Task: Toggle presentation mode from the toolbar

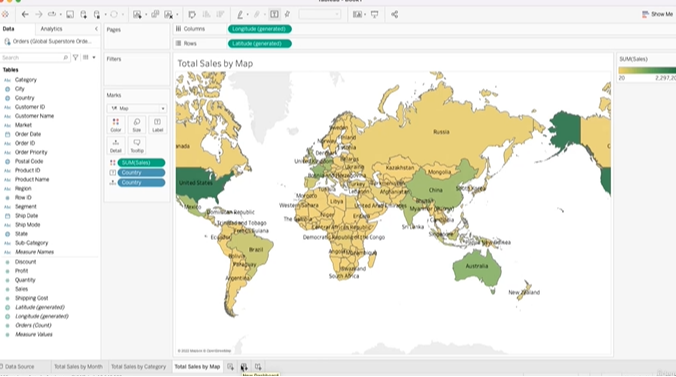Action: [375, 15]
